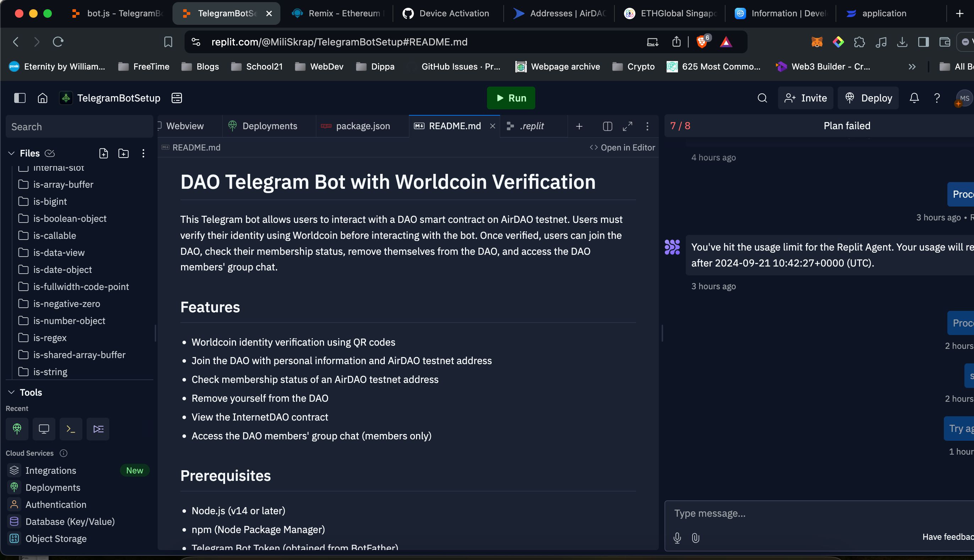The width and height of the screenshot is (974, 560).
Task: Open the pane options three-dot menu
Action: 647,126
